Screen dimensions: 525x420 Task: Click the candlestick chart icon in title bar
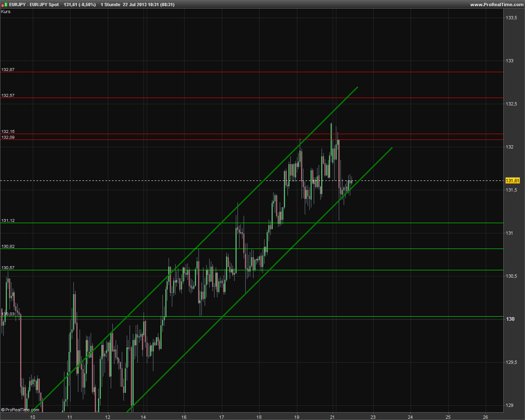(x=5, y=5)
